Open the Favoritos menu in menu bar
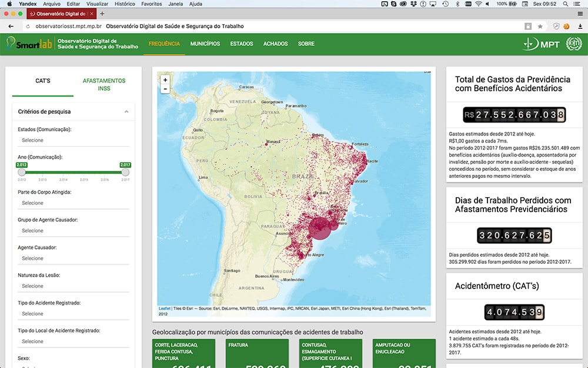The width and height of the screenshot is (588, 368). click(152, 4)
